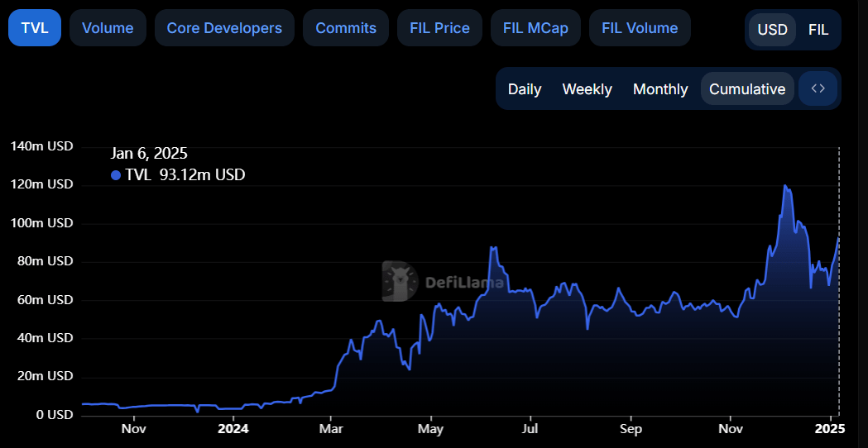Toggle the FIL Volume series
Screen dimensions: 868x448
coord(640,28)
